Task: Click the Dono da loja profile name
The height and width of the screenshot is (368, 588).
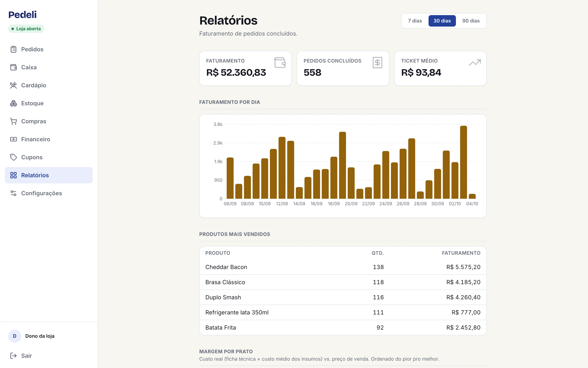Action: 40,336
